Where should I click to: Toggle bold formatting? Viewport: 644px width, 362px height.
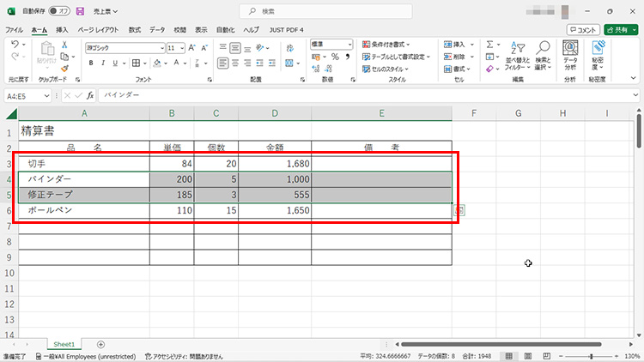(x=90, y=63)
